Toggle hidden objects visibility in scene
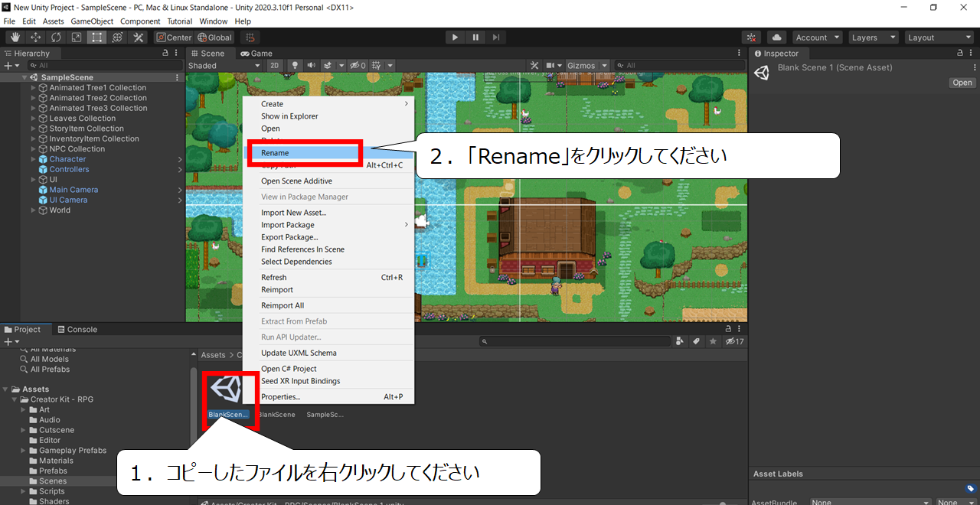Screen dimensions: 980x505 pos(358,66)
